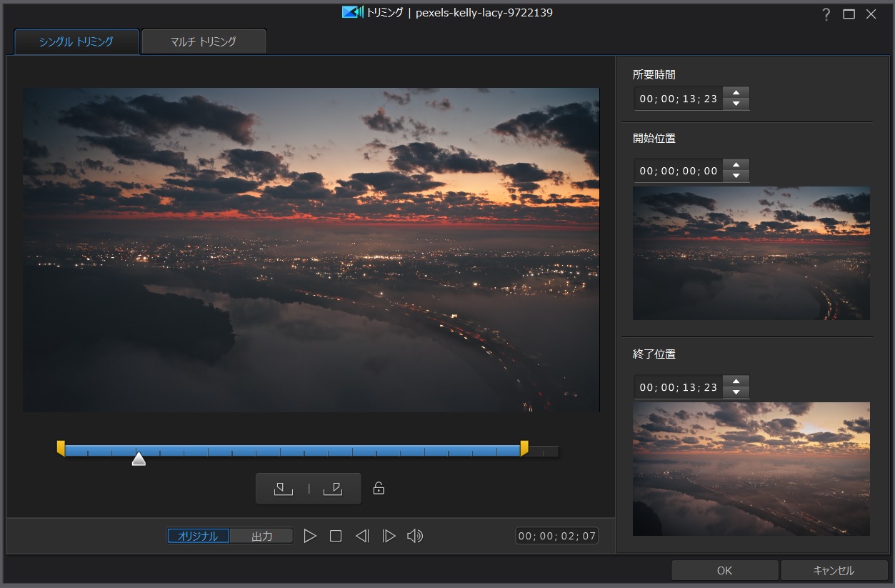Screen dimensions: 895x588
Task: Switch preview to 出力 mode
Action: point(261,536)
